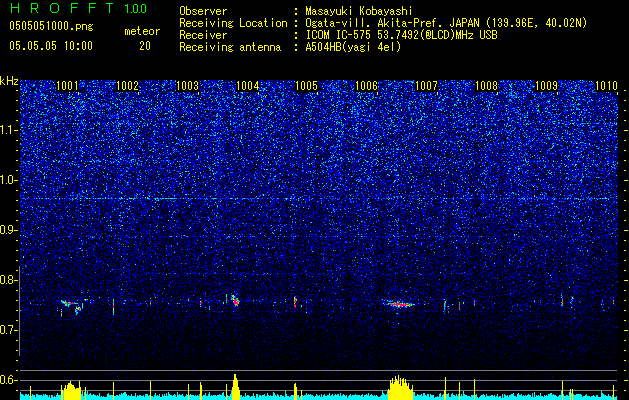Click the 1004 time marker
This screenshot has width=629, height=400.
(x=247, y=85)
